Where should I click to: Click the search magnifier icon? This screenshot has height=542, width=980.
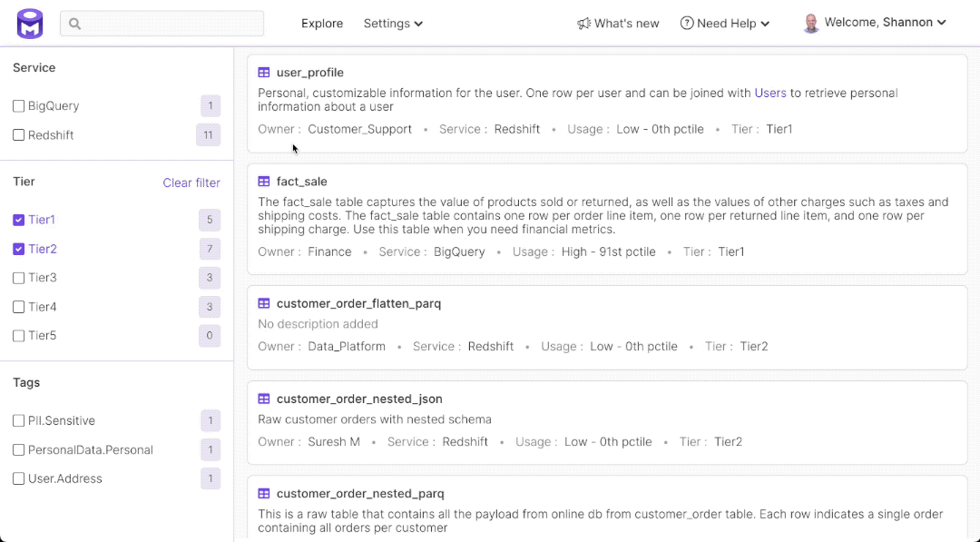(x=75, y=24)
